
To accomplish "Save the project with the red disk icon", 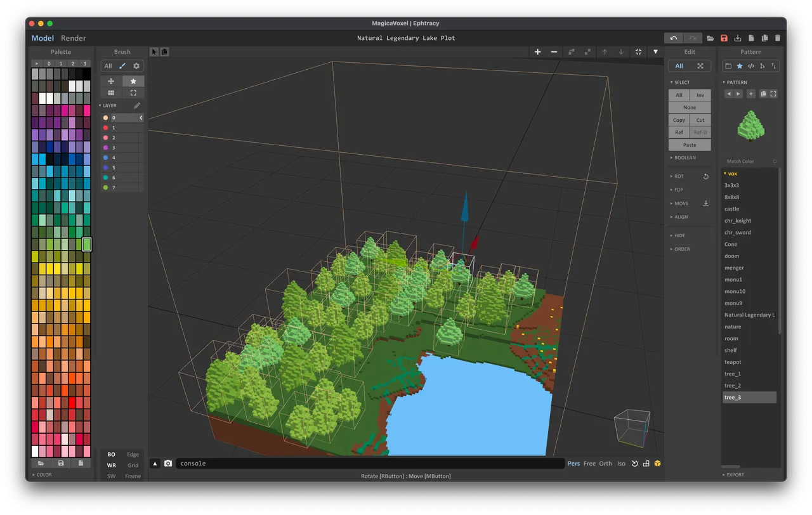I will [x=724, y=38].
